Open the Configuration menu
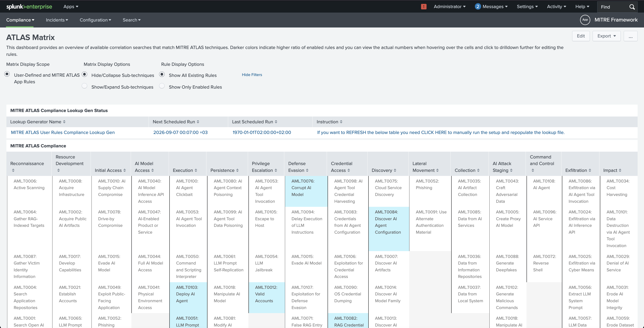Image resolution: width=644 pixels, height=328 pixels. [95, 20]
